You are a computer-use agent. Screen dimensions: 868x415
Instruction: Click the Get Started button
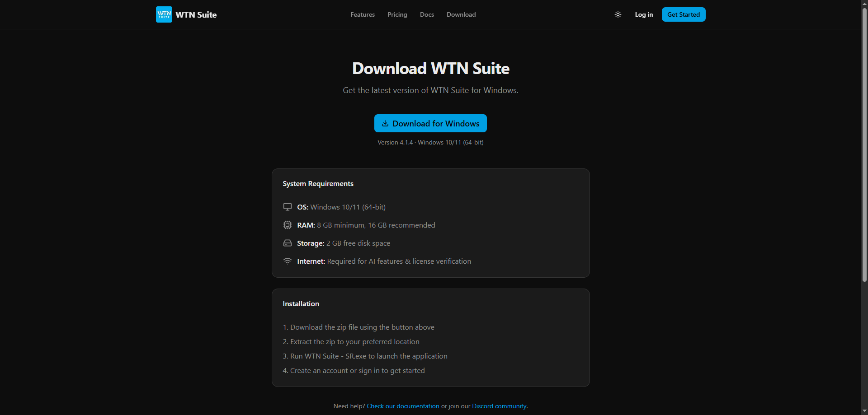click(x=683, y=14)
